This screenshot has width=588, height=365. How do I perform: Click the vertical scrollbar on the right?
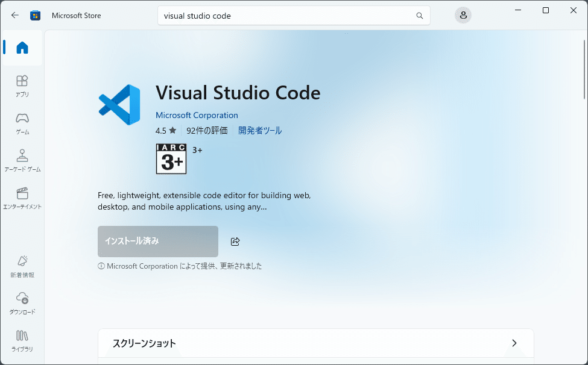tap(584, 70)
